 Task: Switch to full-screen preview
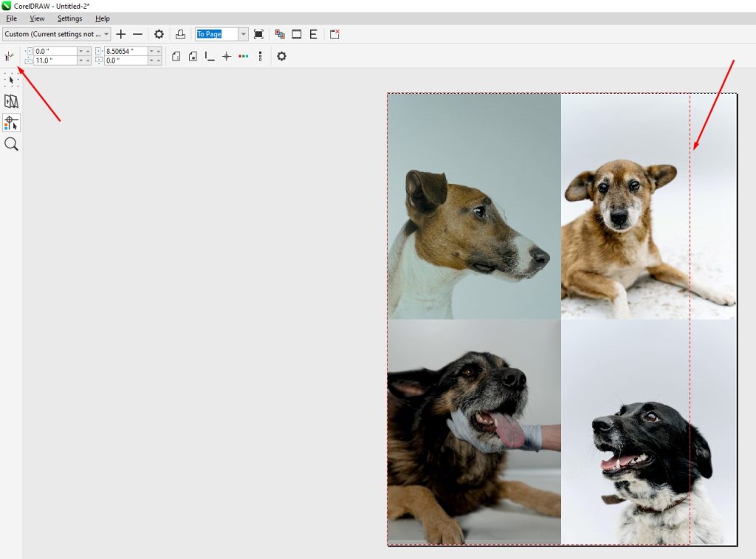tap(258, 34)
